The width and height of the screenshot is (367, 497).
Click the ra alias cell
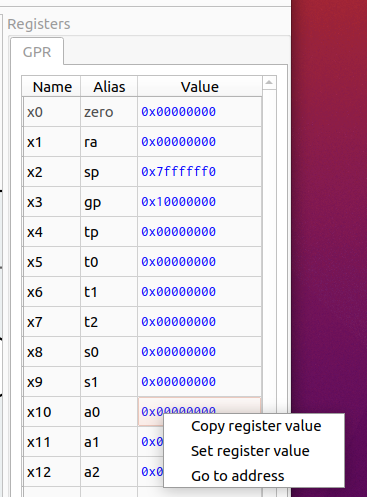pyautogui.click(x=109, y=142)
